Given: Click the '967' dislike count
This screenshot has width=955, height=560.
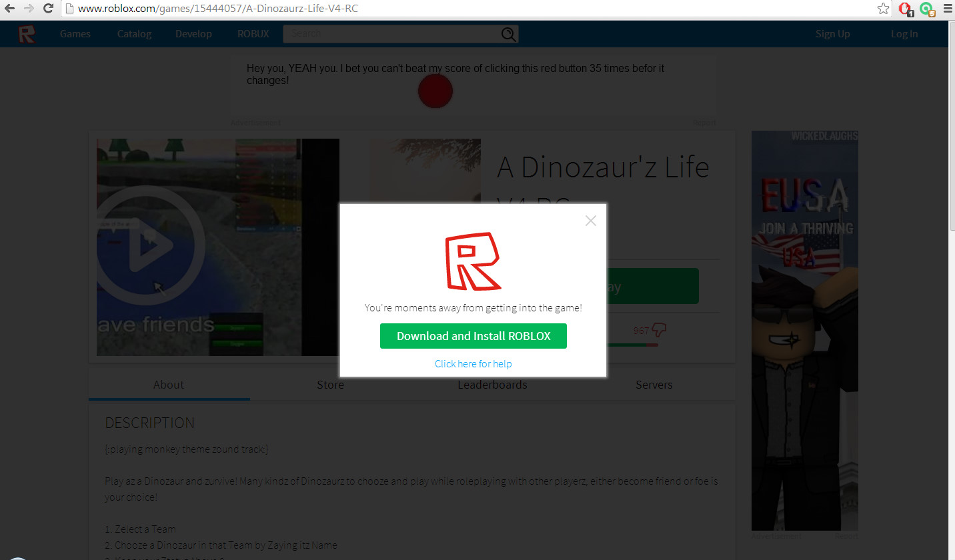Looking at the screenshot, I should [x=641, y=331].
